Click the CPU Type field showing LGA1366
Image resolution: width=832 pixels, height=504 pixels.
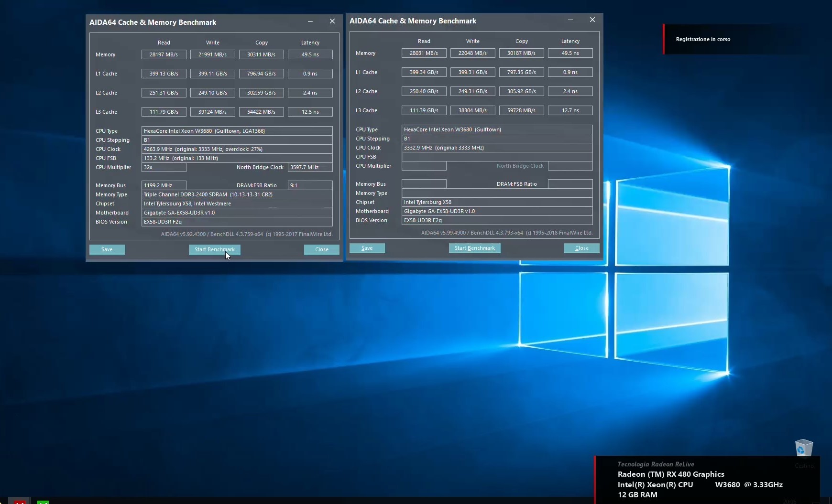click(x=237, y=131)
